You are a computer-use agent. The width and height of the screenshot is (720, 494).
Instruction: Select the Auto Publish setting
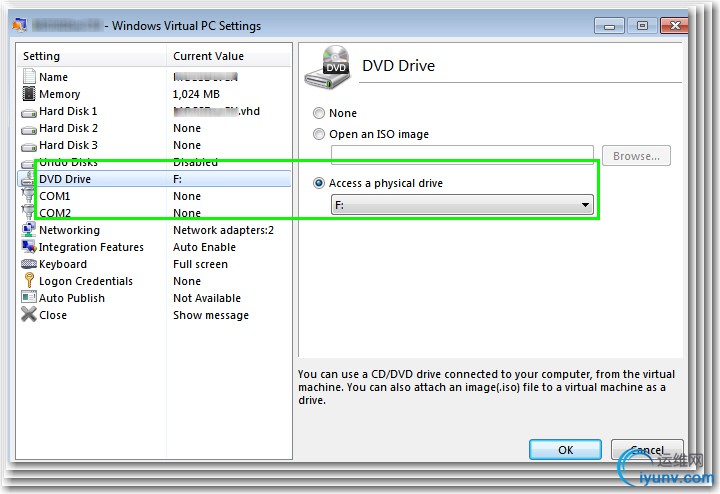click(154, 298)
